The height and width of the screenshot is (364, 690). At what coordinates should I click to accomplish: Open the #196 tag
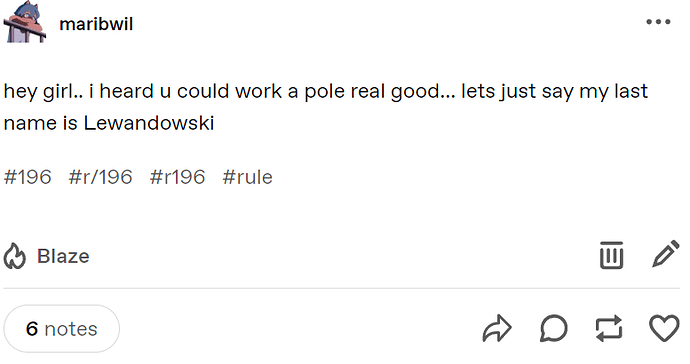pyautogui.click(x=28, y=177)
